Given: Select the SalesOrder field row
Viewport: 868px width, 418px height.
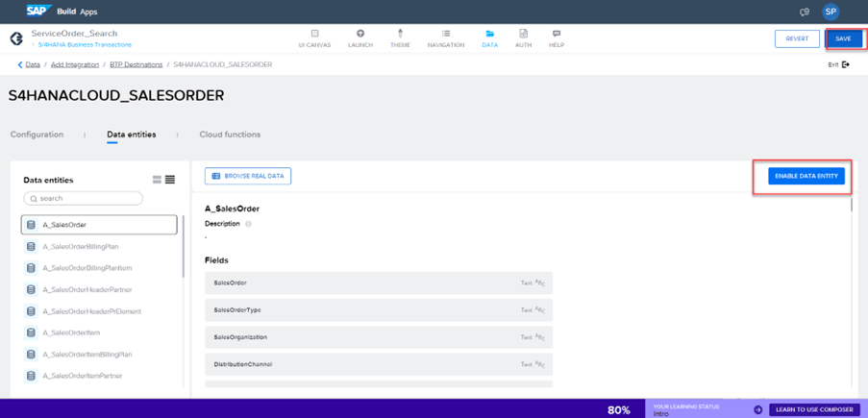Looking at the screenshot, I should pos(379,283).
